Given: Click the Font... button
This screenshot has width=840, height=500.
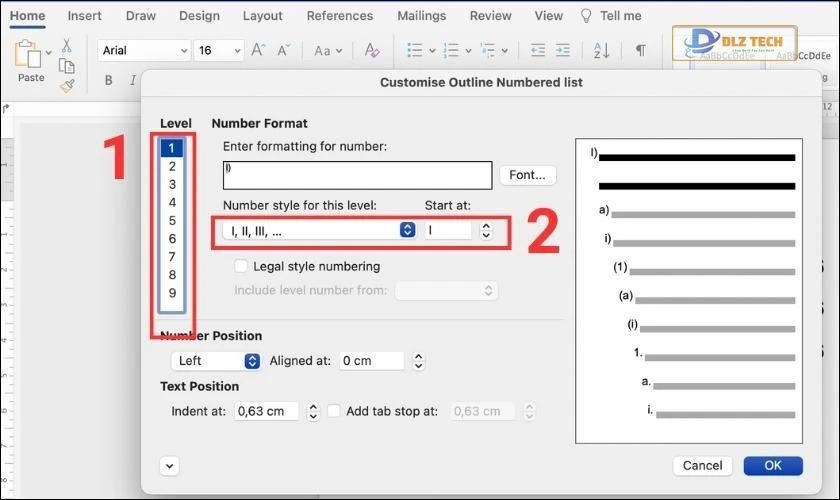Looking at the screenshot, I should click(527, 175).
